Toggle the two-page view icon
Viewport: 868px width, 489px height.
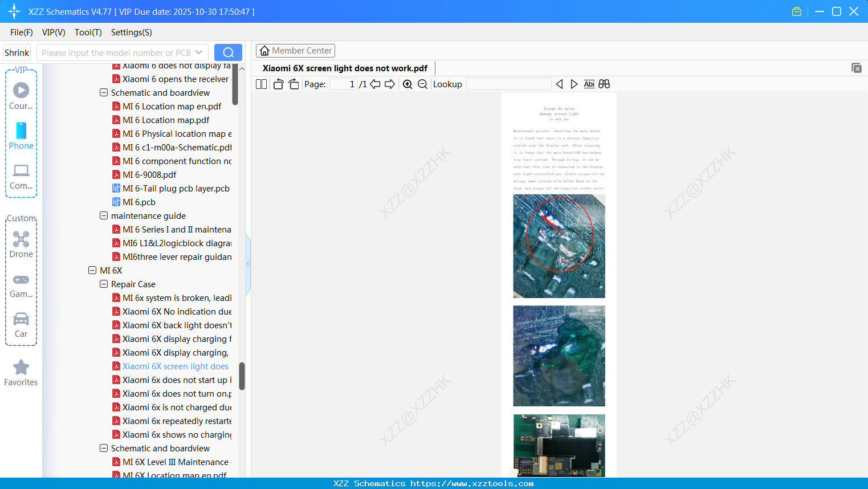click(x=261, y=84)
